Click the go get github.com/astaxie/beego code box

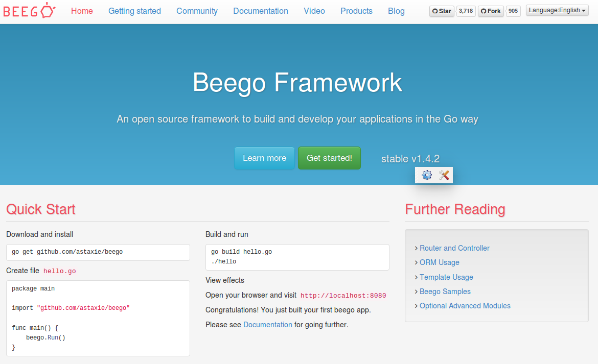pos(98,252)
